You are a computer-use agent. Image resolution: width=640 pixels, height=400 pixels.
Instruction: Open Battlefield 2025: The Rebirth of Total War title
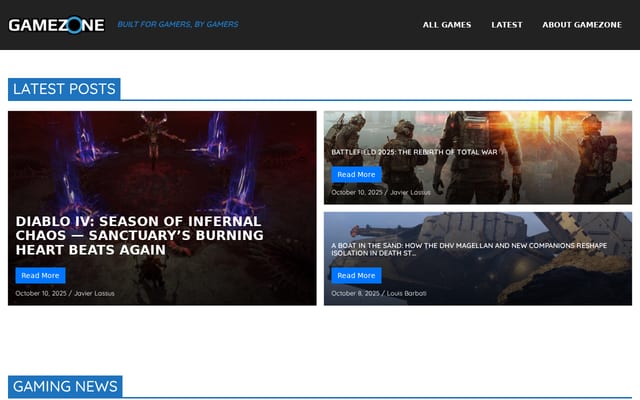pos(414,152)
